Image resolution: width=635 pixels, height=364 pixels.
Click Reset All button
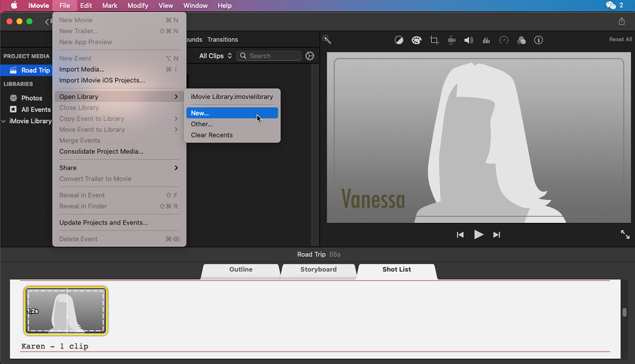coord(621,39)
